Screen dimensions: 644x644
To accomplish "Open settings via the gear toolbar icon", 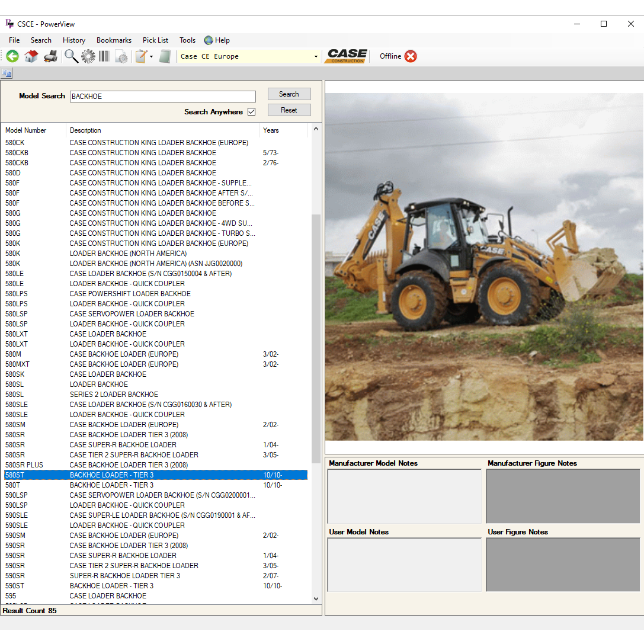I will click(x=88, y=56).
